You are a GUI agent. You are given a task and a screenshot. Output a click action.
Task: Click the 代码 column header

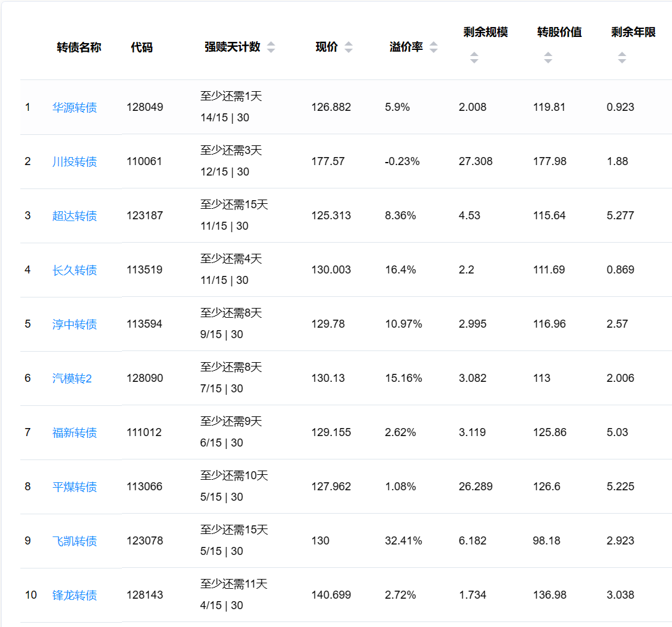142,47
